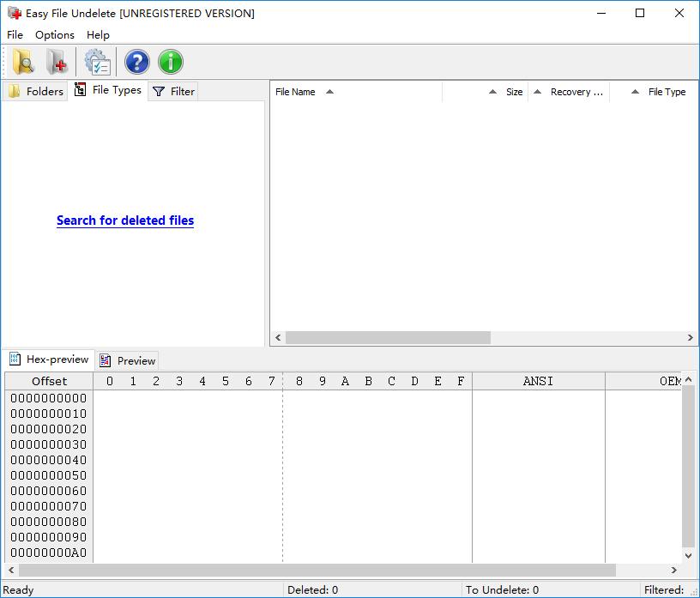
Task: Click hex preview vertical scrollbar down arrow
Action: click(x=688, y=556)
